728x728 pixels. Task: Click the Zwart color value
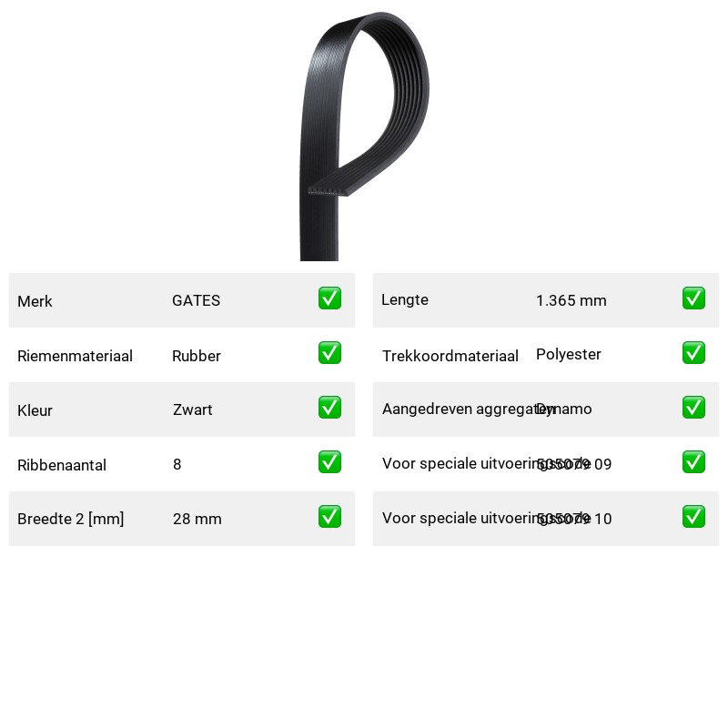tap(192, 409)
